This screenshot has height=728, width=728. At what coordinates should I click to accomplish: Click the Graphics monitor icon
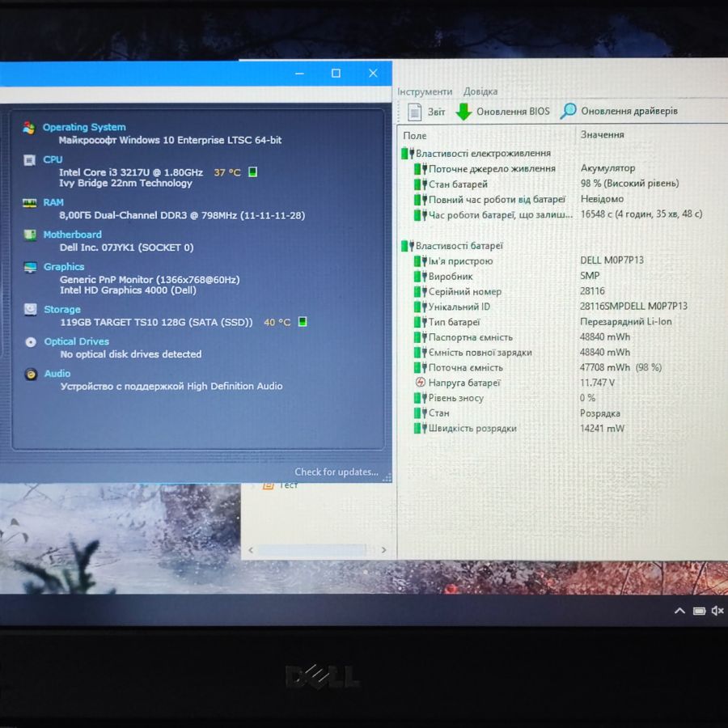pyautogui.click(x=30, y=268)
